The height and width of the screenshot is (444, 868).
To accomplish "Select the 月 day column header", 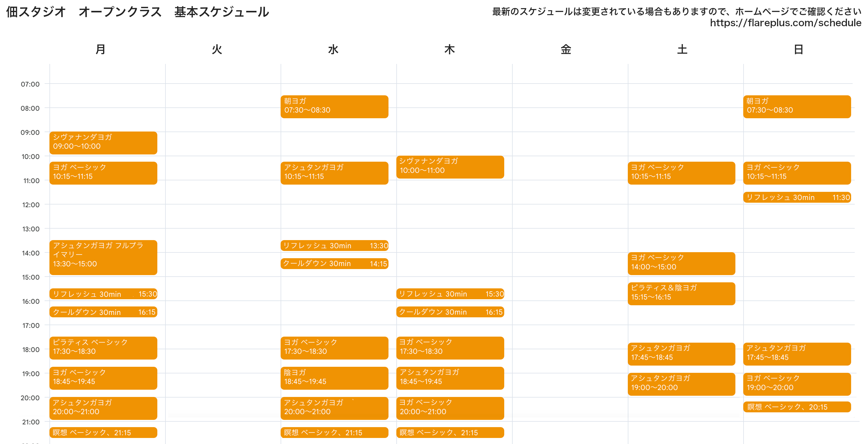I will 100,49.
